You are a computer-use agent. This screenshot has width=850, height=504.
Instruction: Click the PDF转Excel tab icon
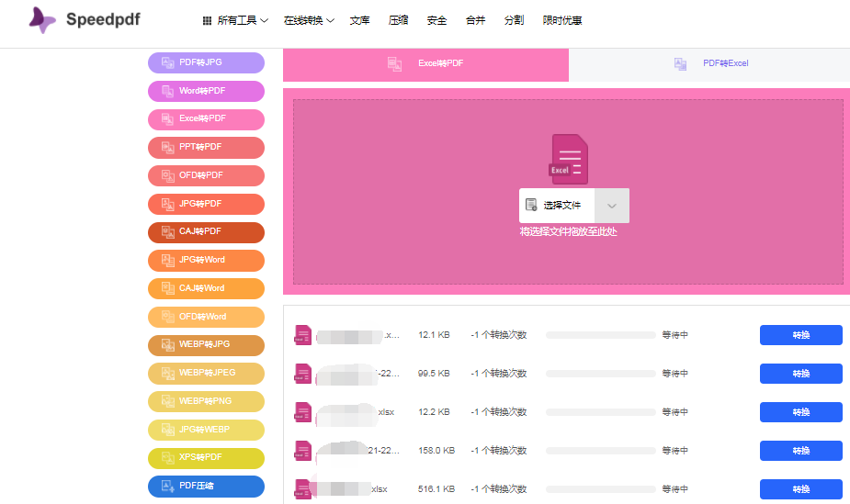point(680,64)
